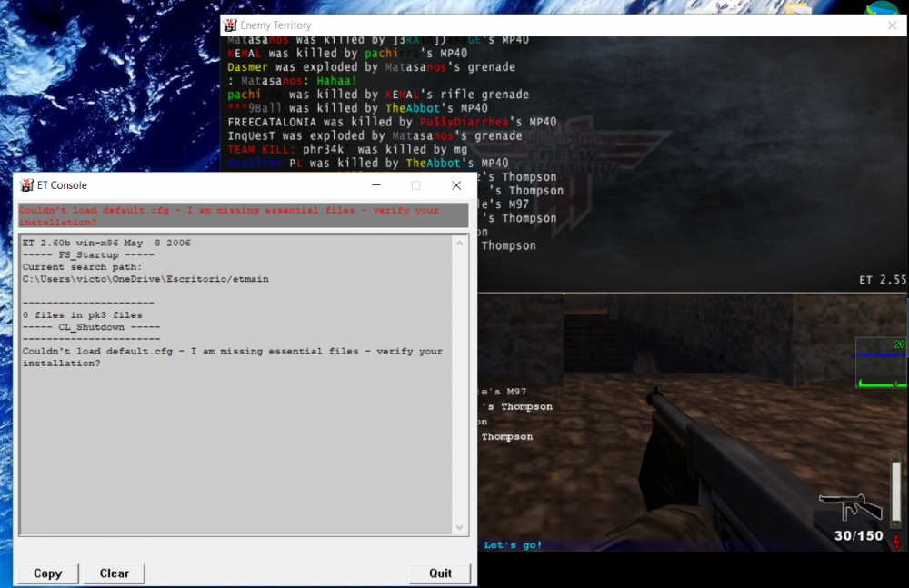The height and width of the screenshot is (588, 909).
Task: Click '----- FS_Startup -----' line
Action: [x=88, y=255]
